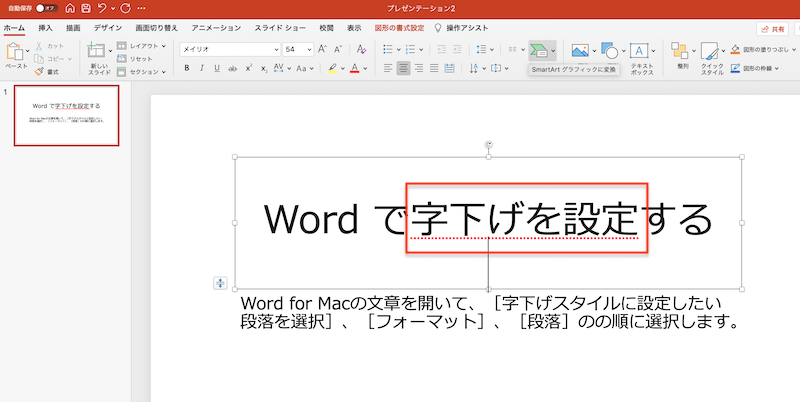Open the デザイン tab

108,28
